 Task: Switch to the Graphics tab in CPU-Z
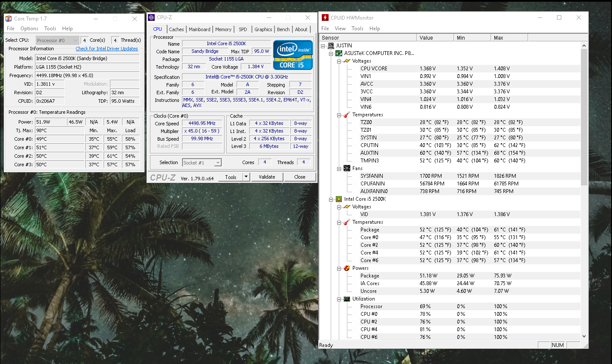(263, 29)
